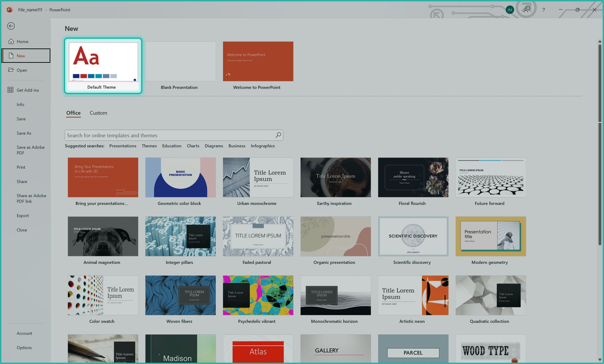Search suggested term Presentations
604x364 pixels.
(123, 146)
